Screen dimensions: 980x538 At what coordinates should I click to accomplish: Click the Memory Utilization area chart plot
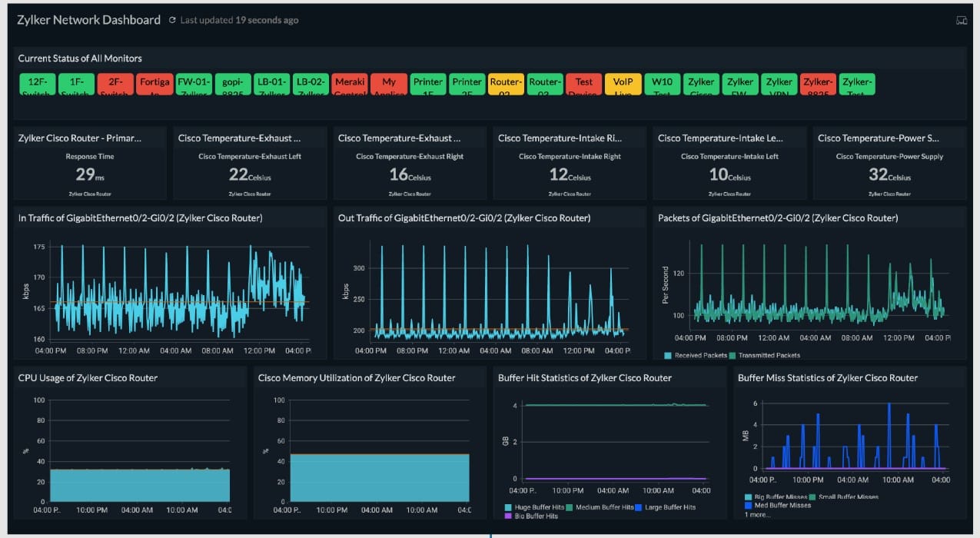pos(380,450)
